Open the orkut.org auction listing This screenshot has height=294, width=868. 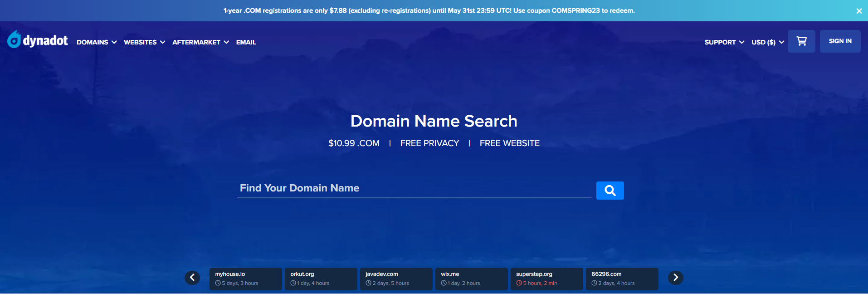(321, 279)
